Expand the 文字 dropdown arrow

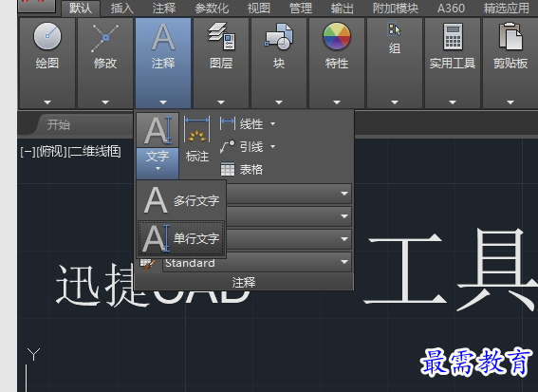click(158, 169)
